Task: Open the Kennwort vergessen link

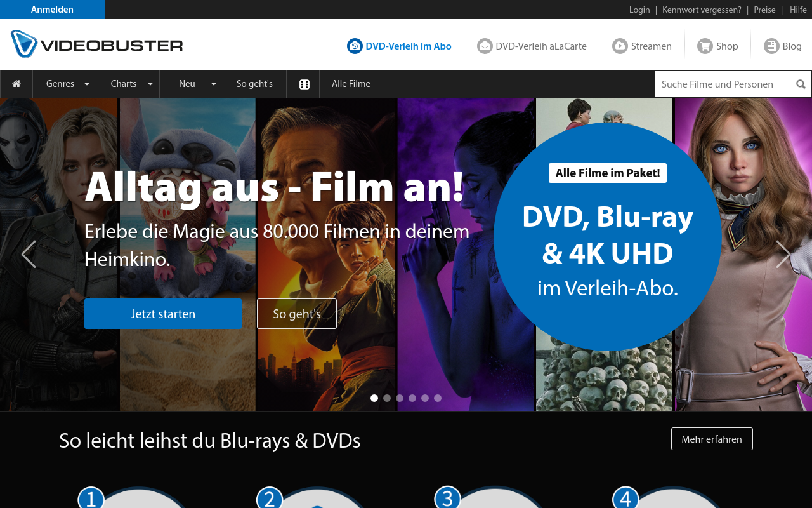Action: click(x=702, y=10)
